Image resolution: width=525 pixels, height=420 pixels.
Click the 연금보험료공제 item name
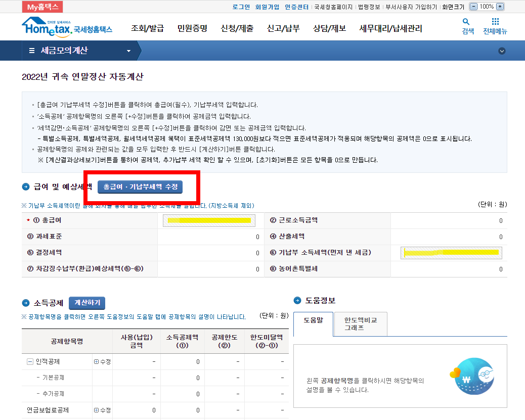(48, 410)
